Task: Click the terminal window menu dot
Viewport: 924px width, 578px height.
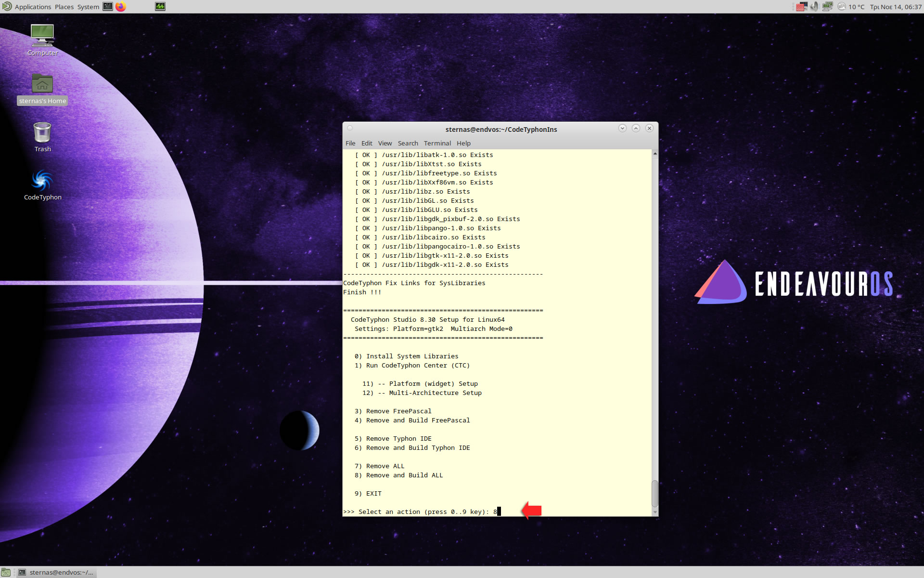Action: pos(350,128)
